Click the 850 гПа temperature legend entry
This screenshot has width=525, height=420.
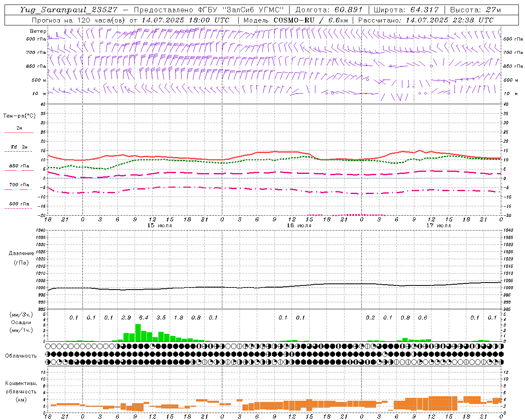tap(19, 166)
